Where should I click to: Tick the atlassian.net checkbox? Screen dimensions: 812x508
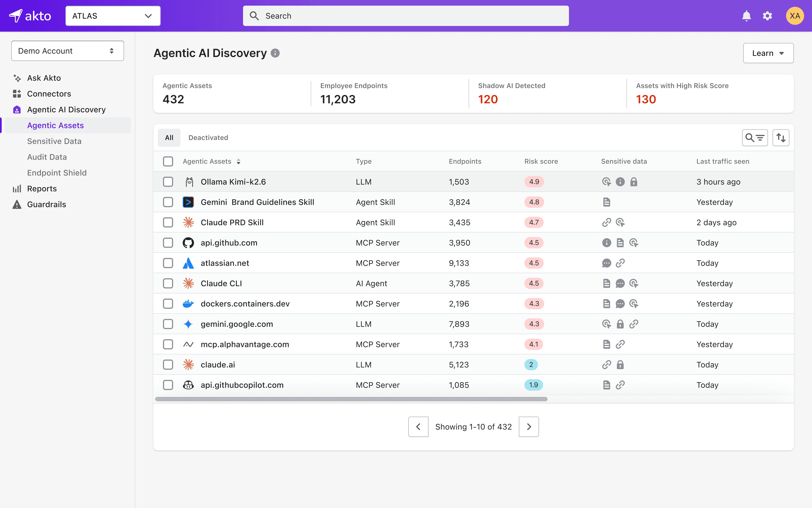(168, 263)
